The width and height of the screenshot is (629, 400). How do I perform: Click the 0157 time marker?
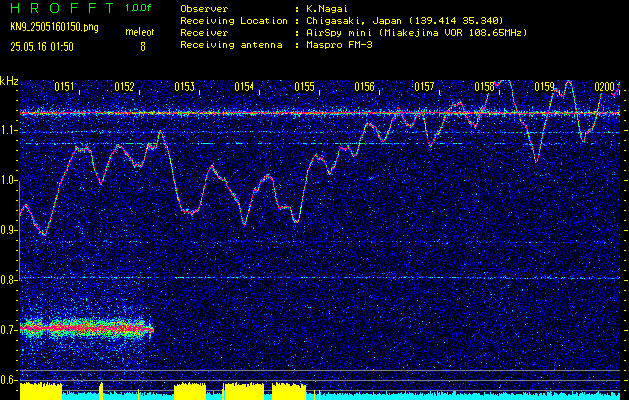pos(424,86)
